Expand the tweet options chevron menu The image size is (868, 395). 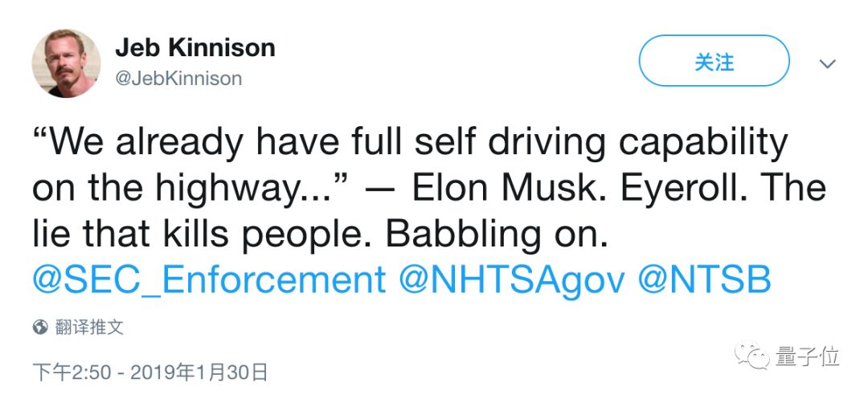827,63
